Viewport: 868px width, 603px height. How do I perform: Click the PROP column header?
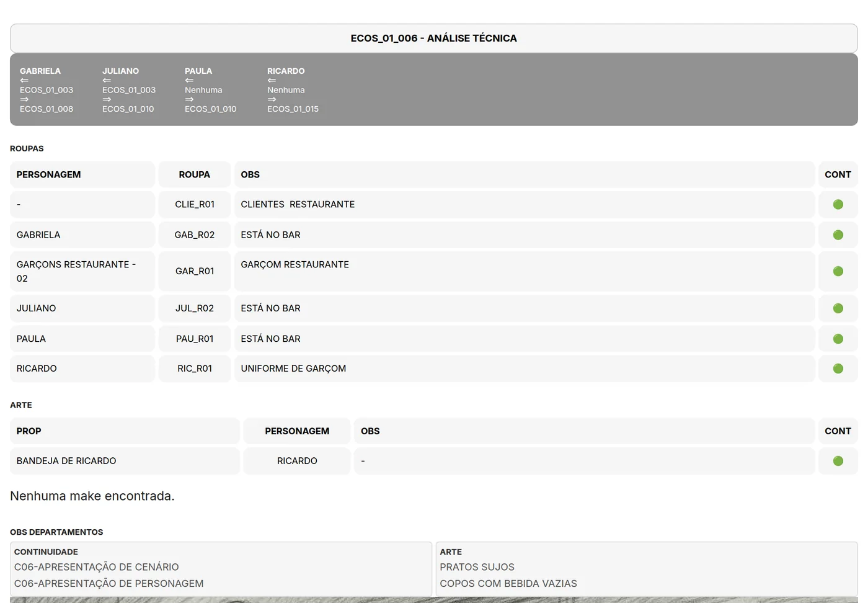(125, 431)
